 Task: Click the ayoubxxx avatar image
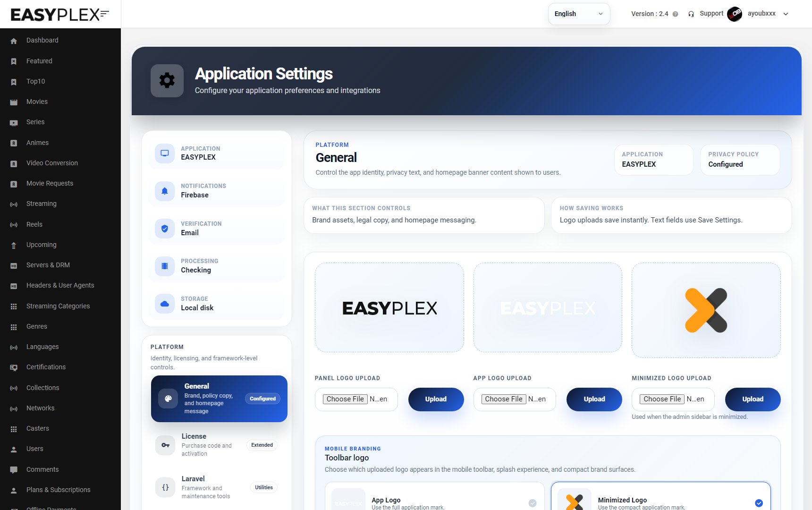(x=735, y=14)
